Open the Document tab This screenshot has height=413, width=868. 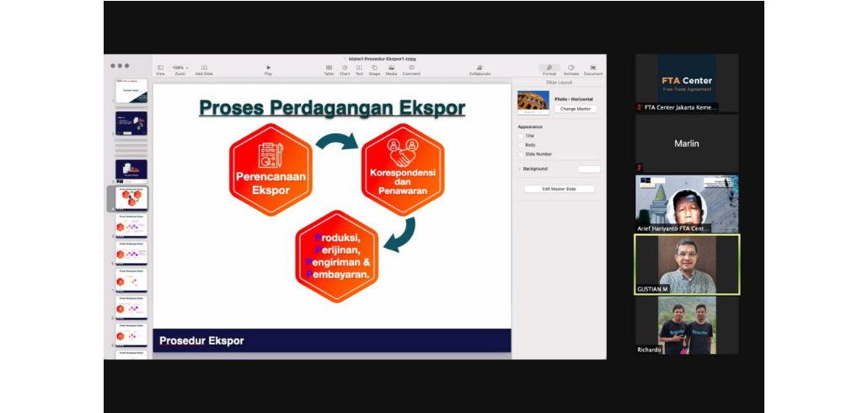coord(593,68)
